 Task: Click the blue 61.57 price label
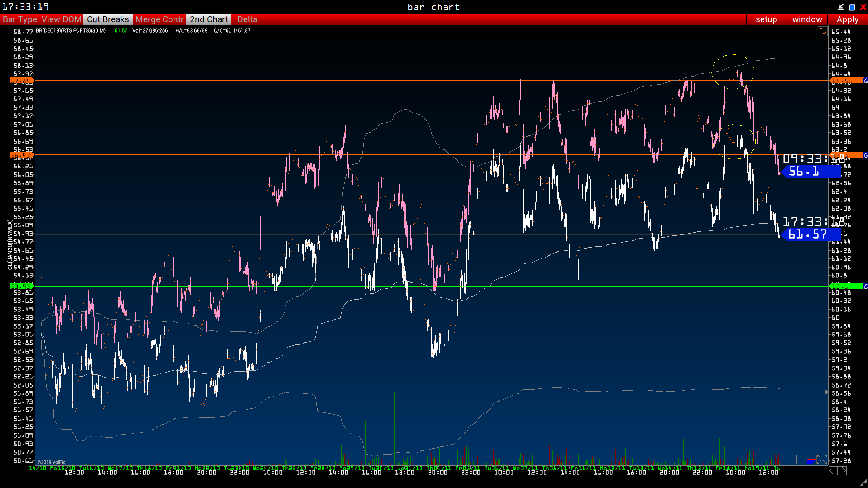[x=811, y=234]
